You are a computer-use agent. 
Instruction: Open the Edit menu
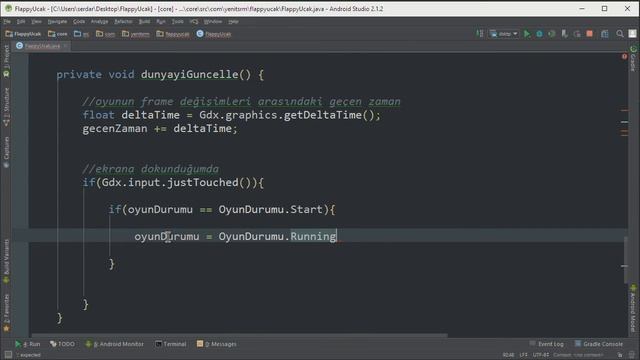coord(21,21)
